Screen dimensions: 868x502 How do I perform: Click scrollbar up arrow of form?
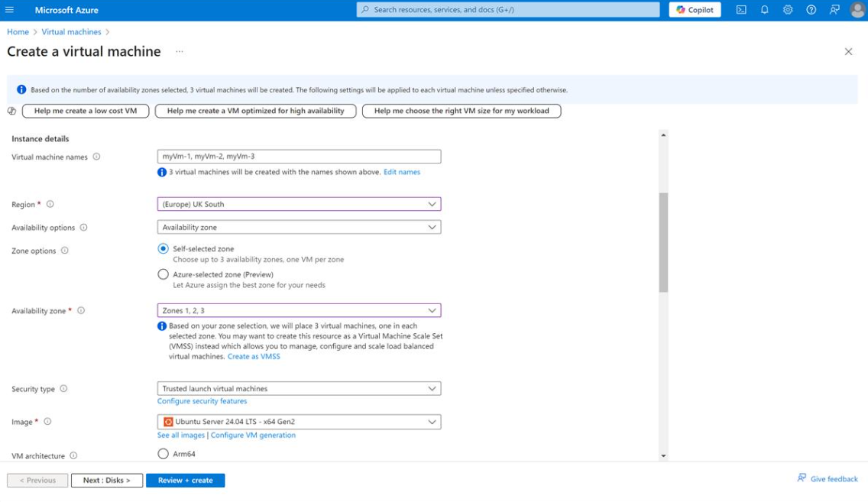(663, 135)
